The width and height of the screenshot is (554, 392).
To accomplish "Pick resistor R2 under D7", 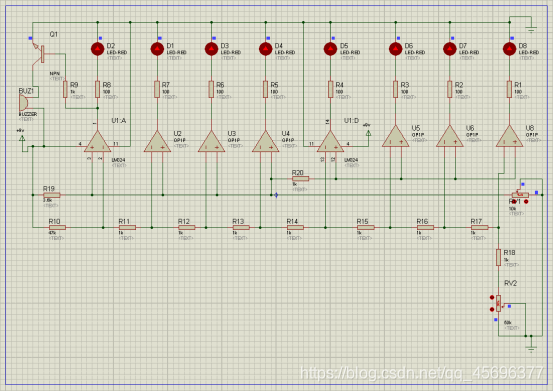I will tap(449, 89).
